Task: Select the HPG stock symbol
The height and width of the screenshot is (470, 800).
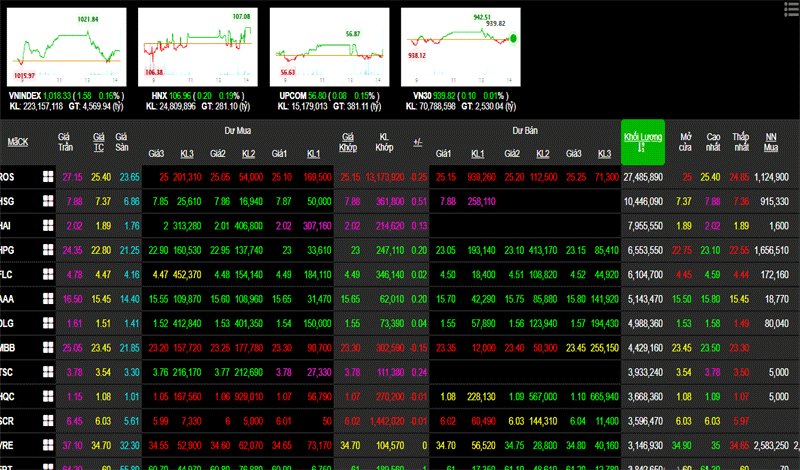Action: click(x=7, y=250)
